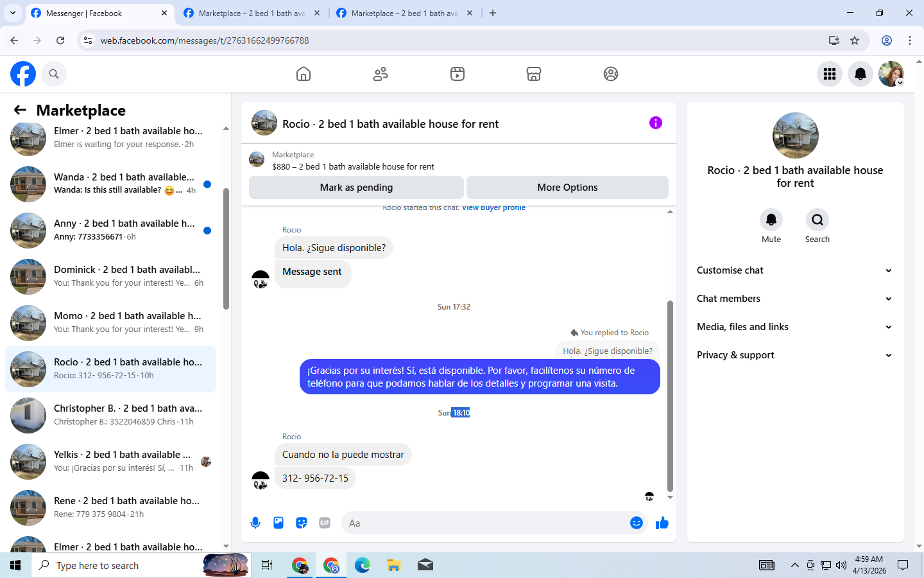Open Anny's conversation in the list
924x578 pixels.
coord(110,231)
